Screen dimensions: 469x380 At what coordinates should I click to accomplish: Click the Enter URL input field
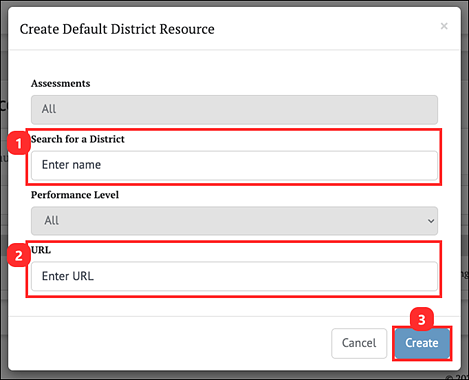(234, 276)
